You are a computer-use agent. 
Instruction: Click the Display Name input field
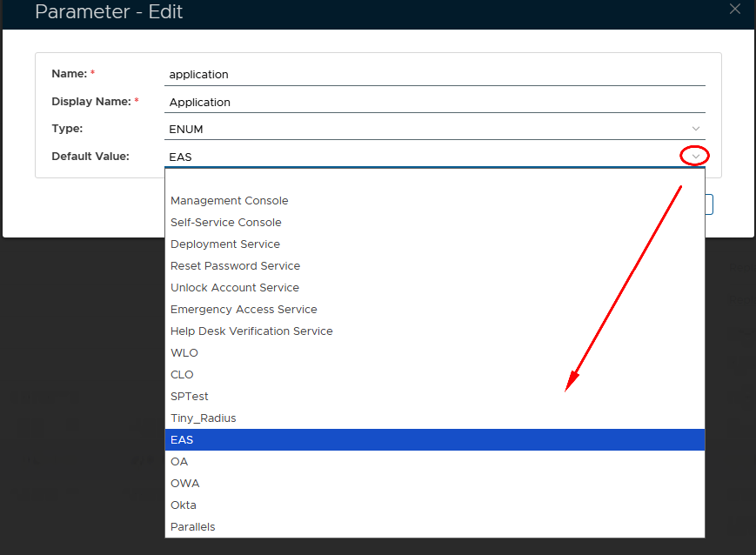coord(435,103)
